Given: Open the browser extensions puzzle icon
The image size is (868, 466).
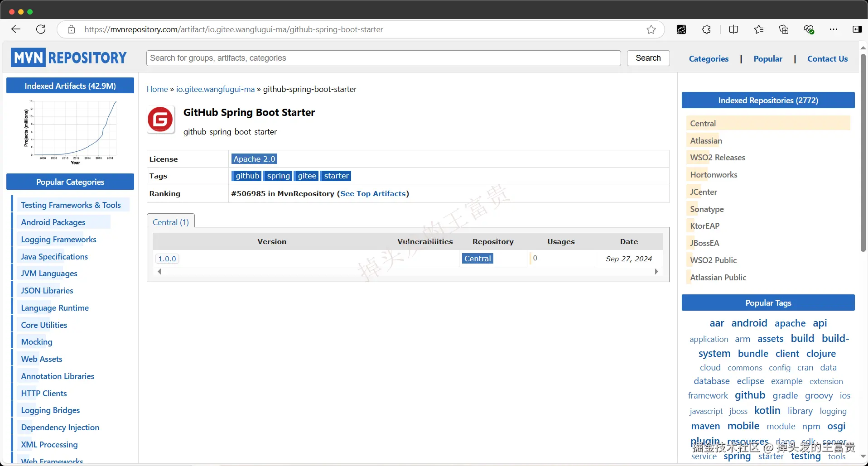Looking at the screenshot, I should (706, 29).
